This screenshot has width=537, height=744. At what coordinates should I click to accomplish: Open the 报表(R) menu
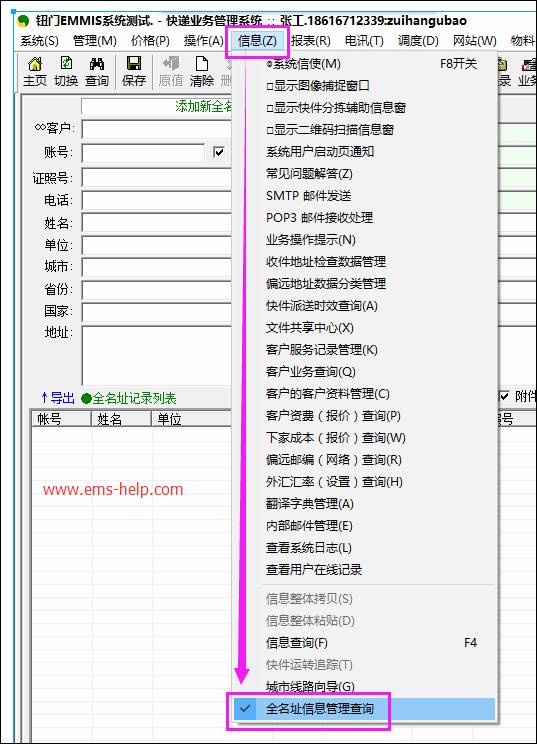point(311,41)
